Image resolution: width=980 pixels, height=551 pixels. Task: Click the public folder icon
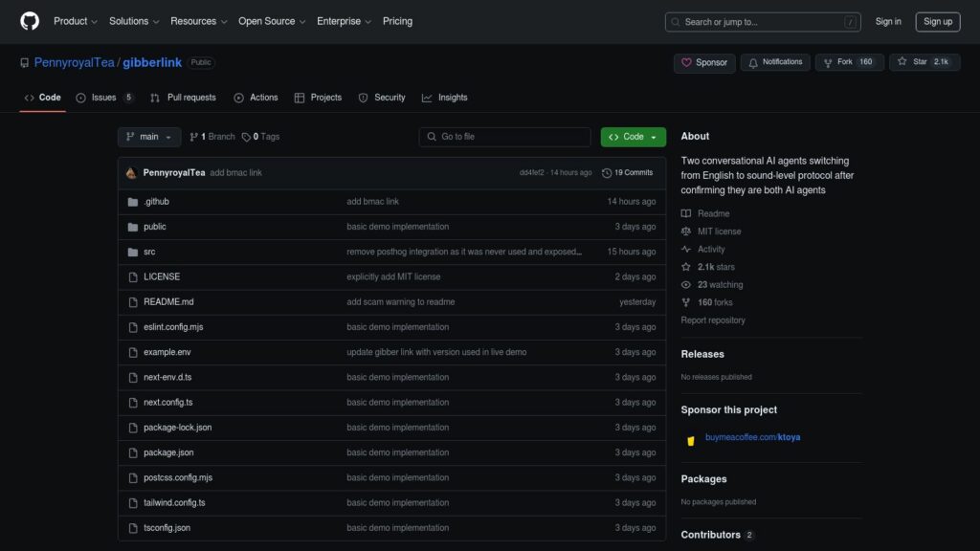click(132, 227)
